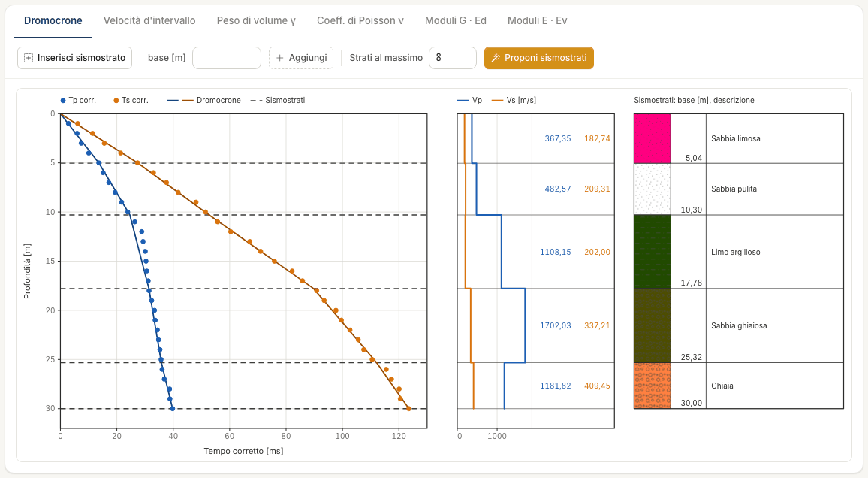Image resolution: width=868 pixels, height=478 pixels.
Task: Toggle the Dromocrone legend entry
Action: [203, 100]
